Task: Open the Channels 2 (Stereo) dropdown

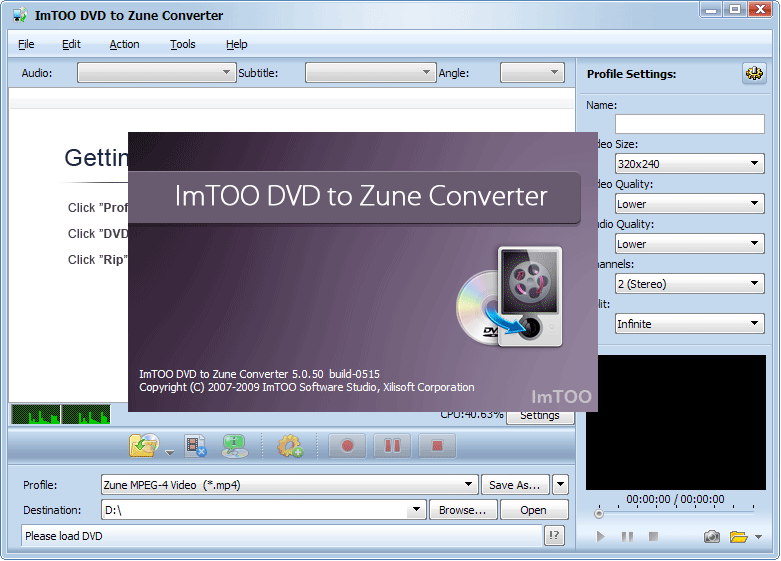Action: 690,283
